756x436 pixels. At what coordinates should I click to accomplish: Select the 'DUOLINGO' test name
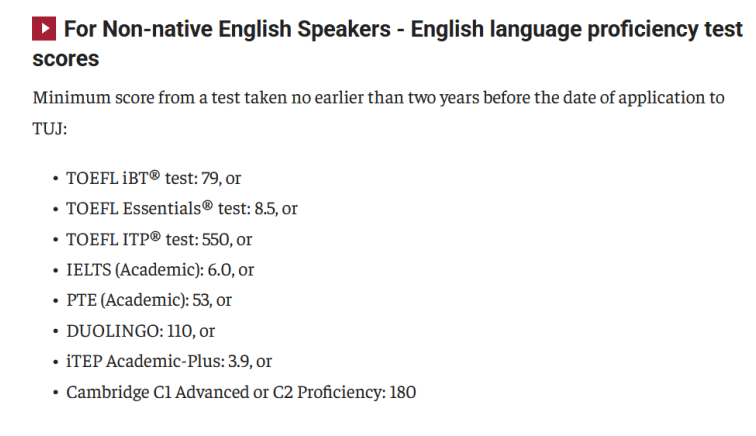coord(114,331)
